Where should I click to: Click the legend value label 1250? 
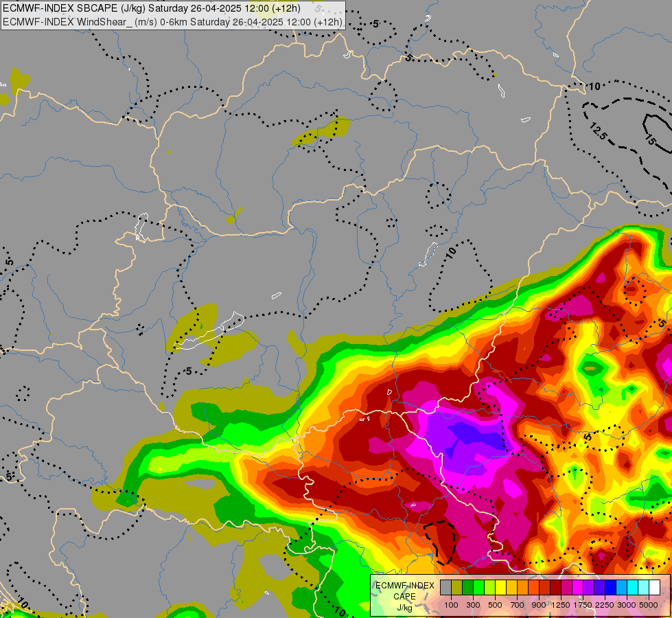coord(561,605)
